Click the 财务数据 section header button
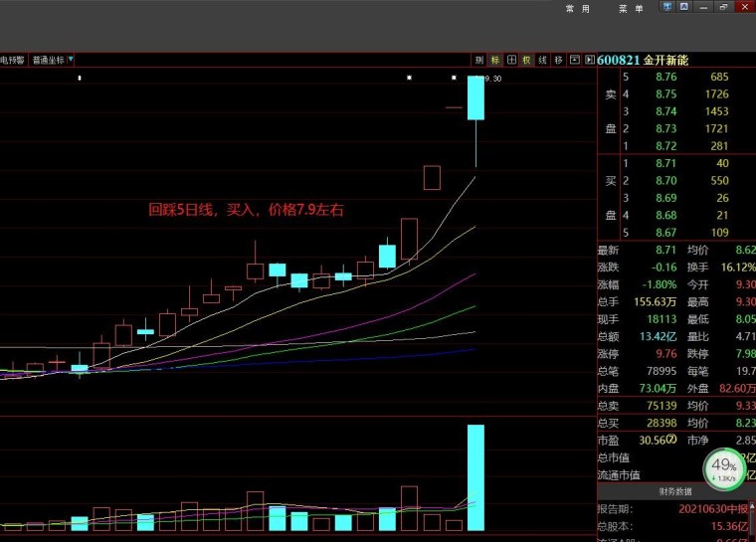Screen dimensions: 756x542 (x=676, y=491)
